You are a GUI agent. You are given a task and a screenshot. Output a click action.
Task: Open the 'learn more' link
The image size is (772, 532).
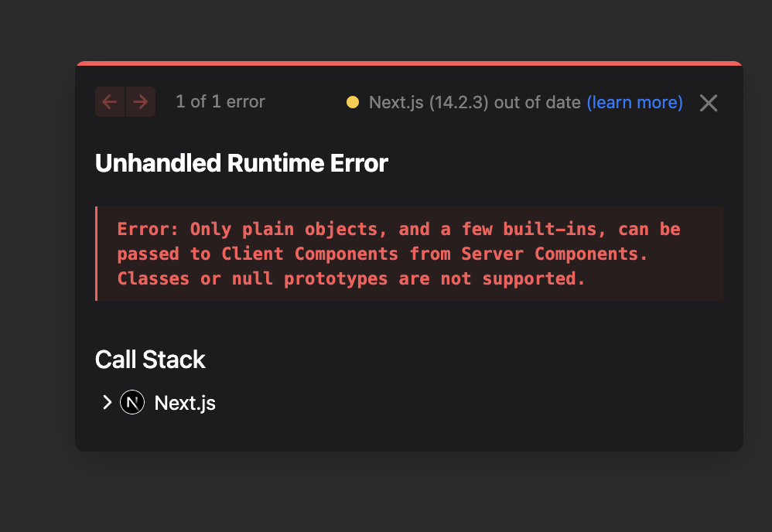point(634,102)
